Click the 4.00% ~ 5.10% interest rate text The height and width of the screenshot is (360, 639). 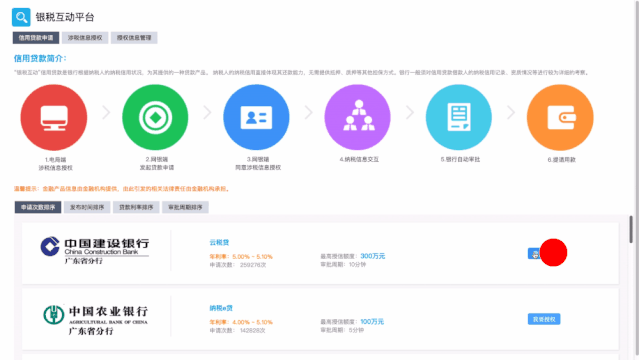click(252, 322)
